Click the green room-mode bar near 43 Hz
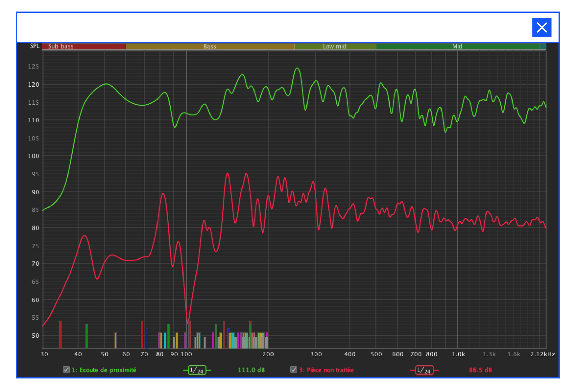 87,336
